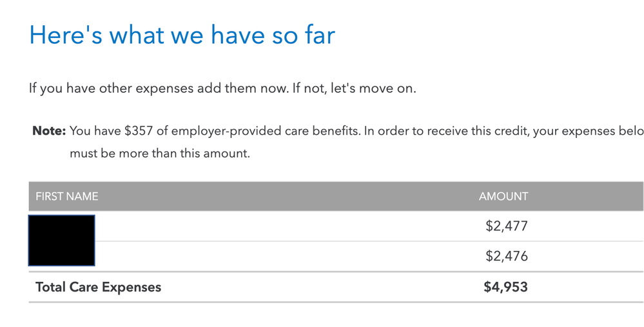644x327 pixels.
Task: Click the empty middle of the $2,477 row
Action: [x=288, y=226]
